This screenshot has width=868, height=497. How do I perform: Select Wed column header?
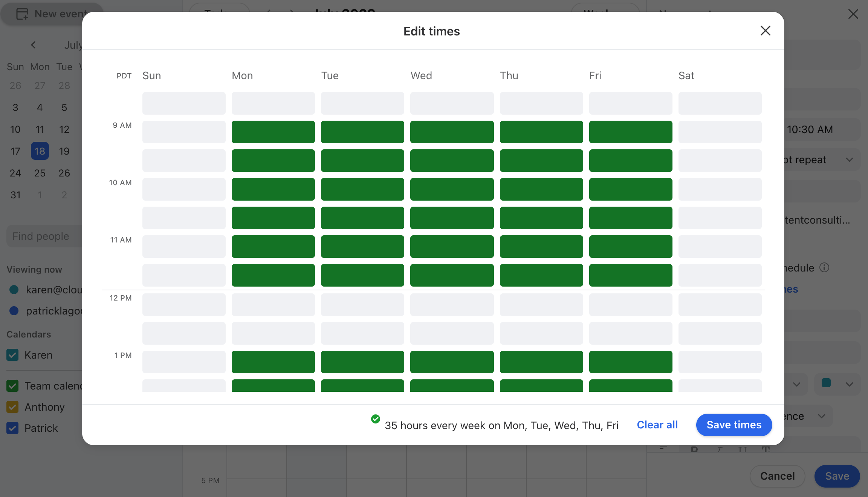pyautogui.click(x=421, y=76)
